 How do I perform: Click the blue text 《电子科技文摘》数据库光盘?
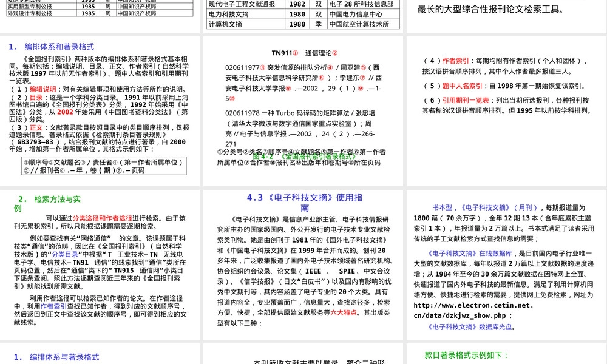coord(470,327)
